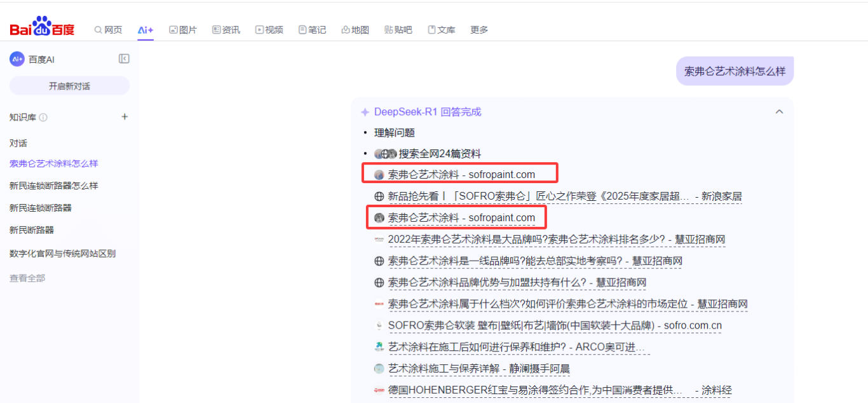Open 索弗仑艺术涂料是一线品牌吗 link
Screen dimensions: 868x403
[x=535, y=261]
